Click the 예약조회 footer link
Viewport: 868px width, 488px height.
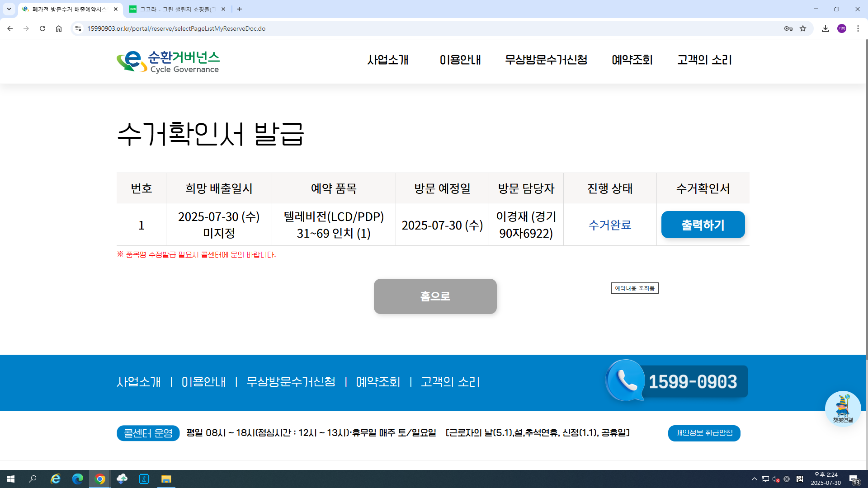point(378,382)
